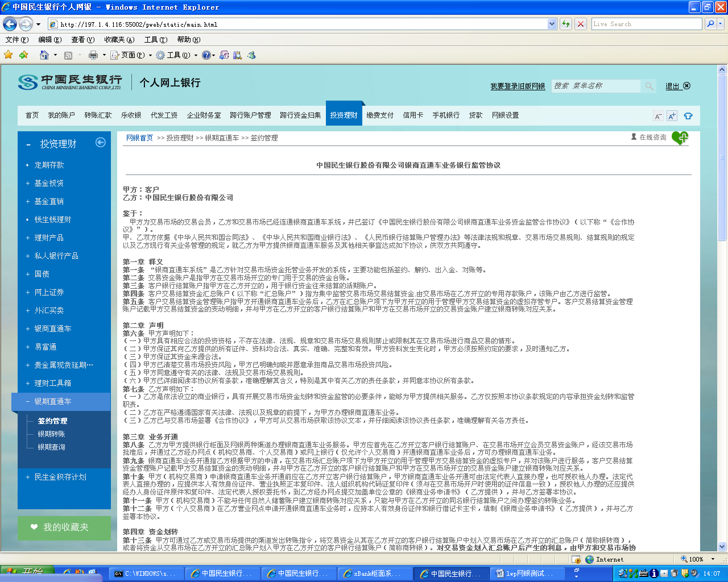Click the Live Search input box
Image resolution: width=728 pixels, height=582 pixels.
pyautogui.click(x=647, y=24)
